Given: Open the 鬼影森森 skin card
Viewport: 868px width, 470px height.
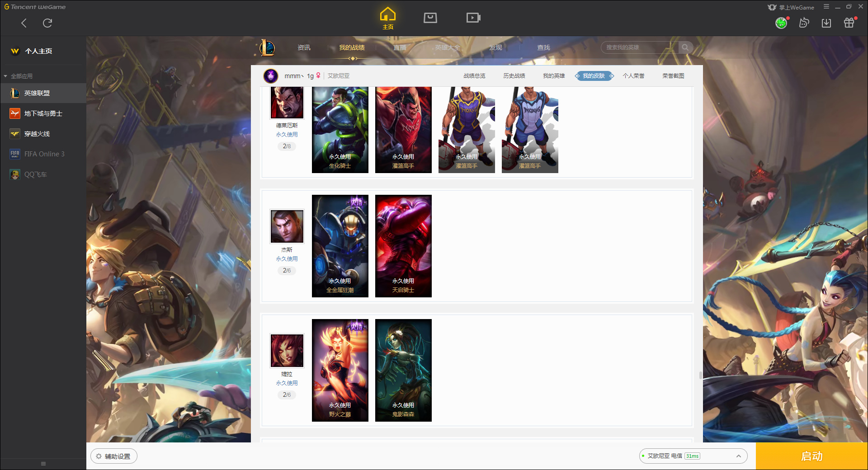Looking at the screenshot, I should pyautogui.click(x=403, y=371).
